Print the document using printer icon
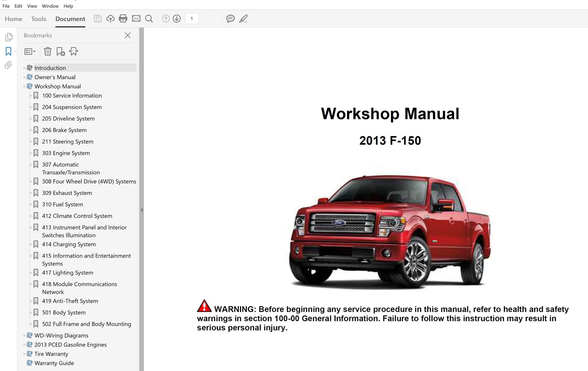 (123, 19)
